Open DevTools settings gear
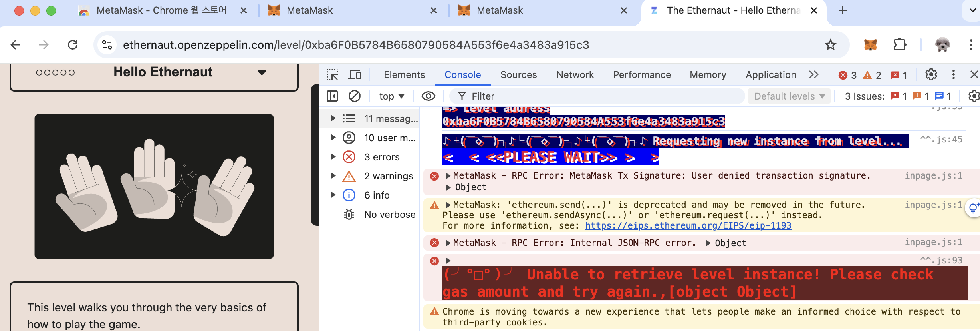The height and width of the screenshot is (331, 980). 931,75
